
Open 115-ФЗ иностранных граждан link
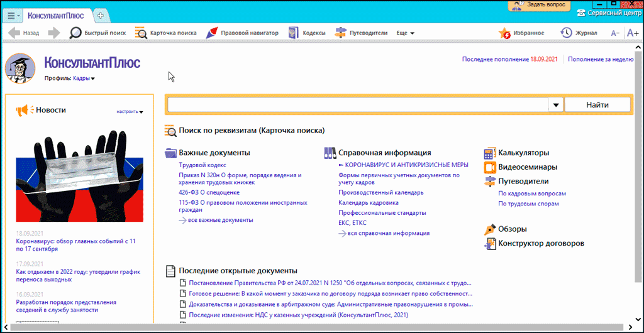click(243, 206)
